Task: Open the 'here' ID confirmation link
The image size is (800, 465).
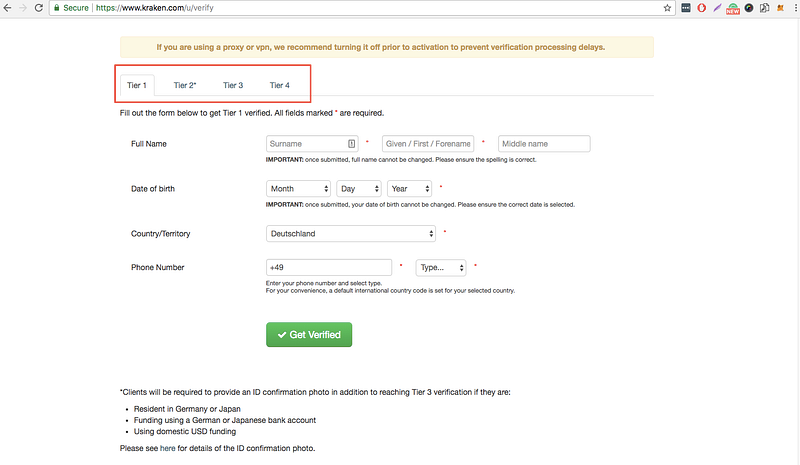Action: [x=167, y=448]
